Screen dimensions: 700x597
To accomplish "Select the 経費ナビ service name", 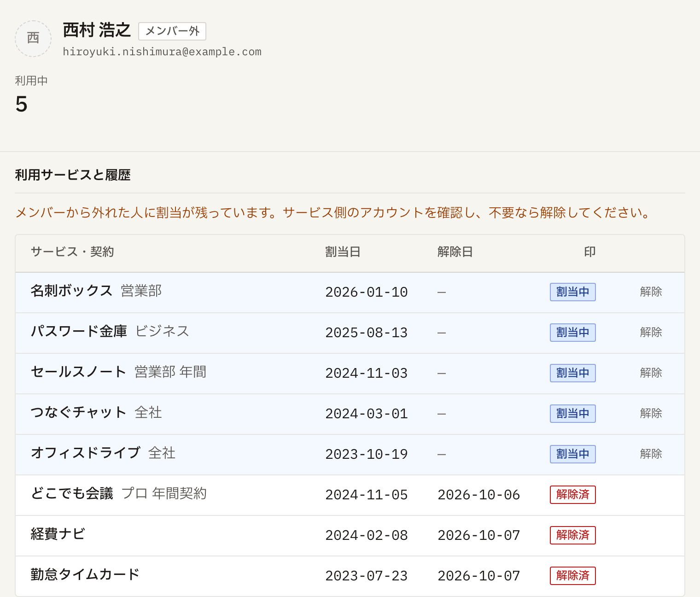I will pos(58,534).
